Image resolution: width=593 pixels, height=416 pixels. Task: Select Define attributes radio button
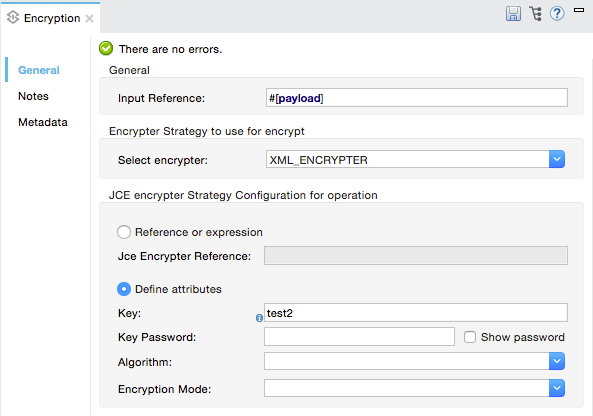(x=124, y=289)
